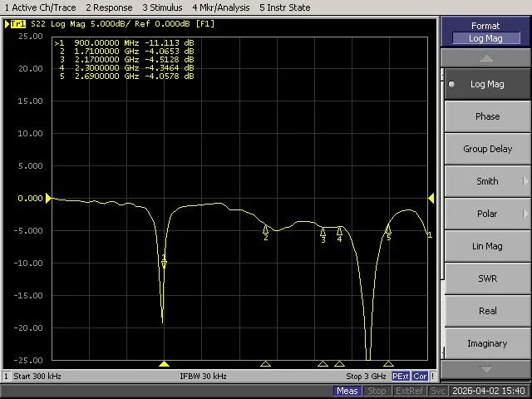Click the softkey menu scroll-down arrow

(485, 369)
